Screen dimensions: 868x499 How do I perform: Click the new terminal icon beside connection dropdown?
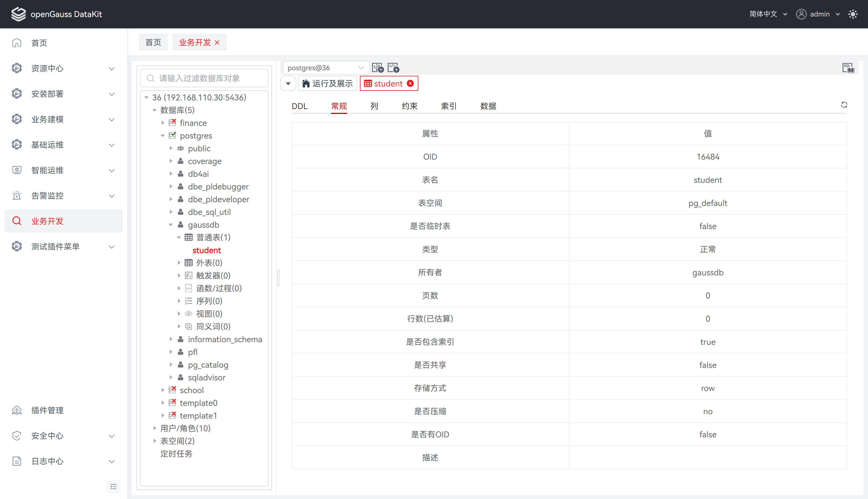pos(378,68)
